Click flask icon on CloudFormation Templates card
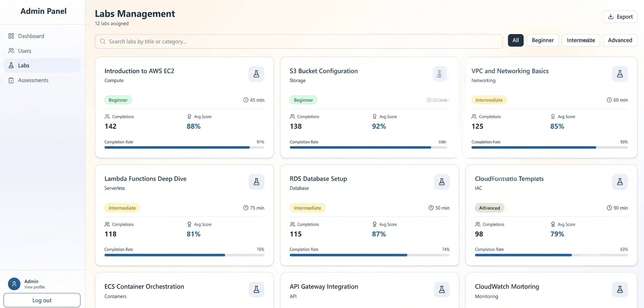This screenshot has height=308, width=644. [620, 182]
